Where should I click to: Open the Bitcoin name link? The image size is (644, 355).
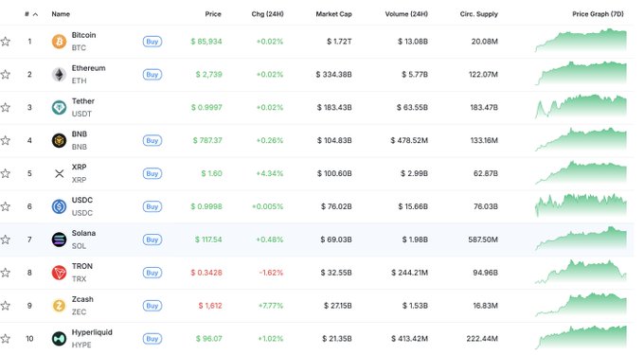83,35
